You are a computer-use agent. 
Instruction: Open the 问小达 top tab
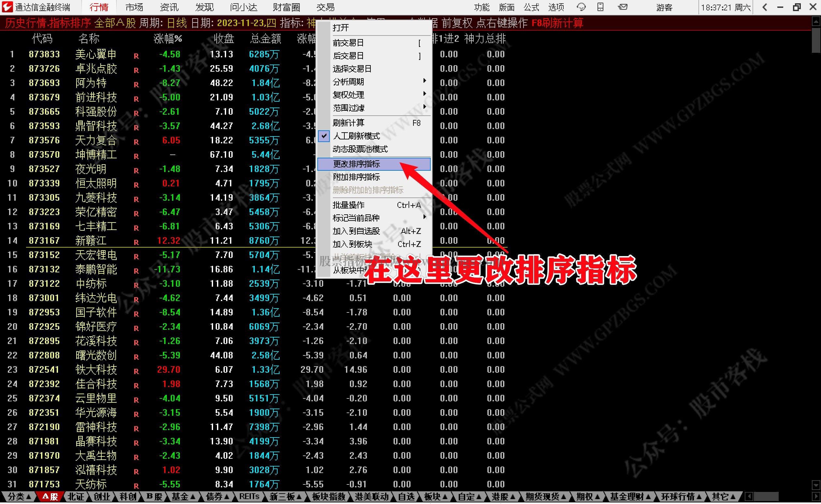click(x=244, y=7)
